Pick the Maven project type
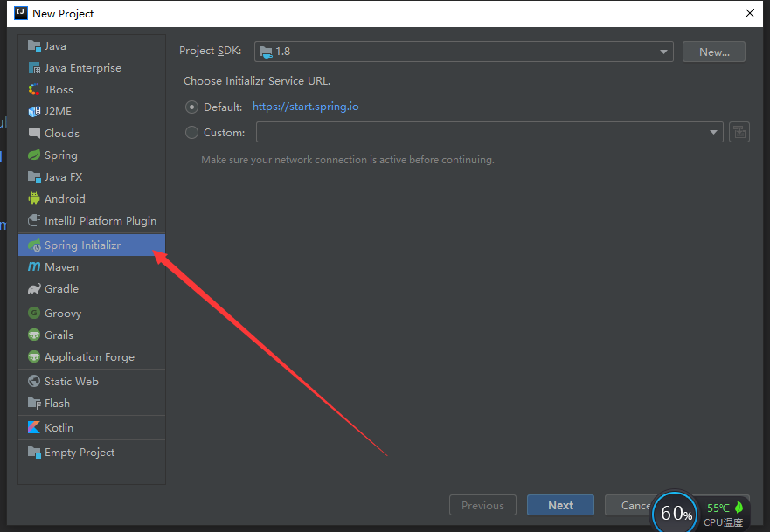Screen dimensions: 770x532 (x=92, y=267)
